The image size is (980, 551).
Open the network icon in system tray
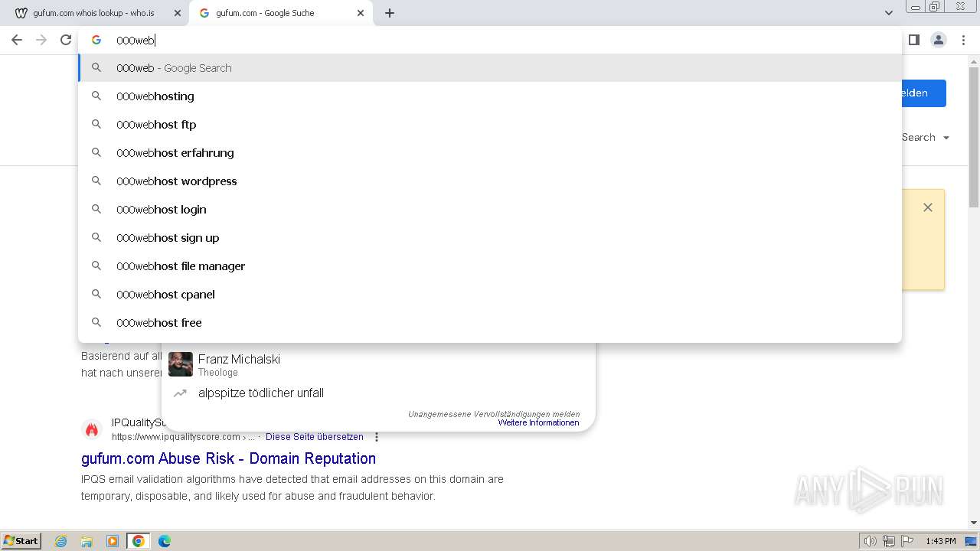tap(889, 541)
